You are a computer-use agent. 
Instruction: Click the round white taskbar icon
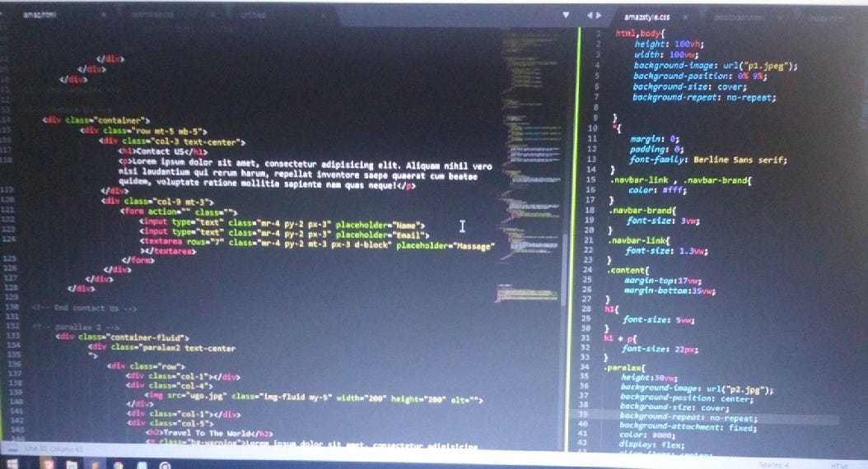(x=165, y=466)
